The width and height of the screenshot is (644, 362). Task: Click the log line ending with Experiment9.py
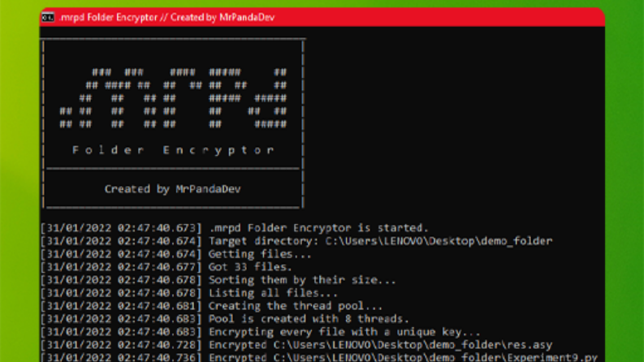coord(319,356)
